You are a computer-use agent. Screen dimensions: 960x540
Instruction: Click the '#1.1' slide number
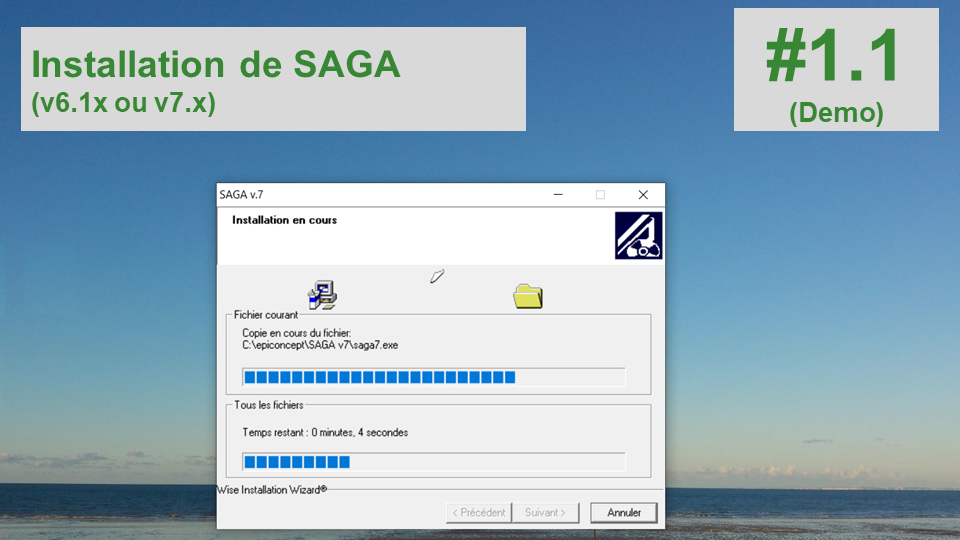coord(834,56)
